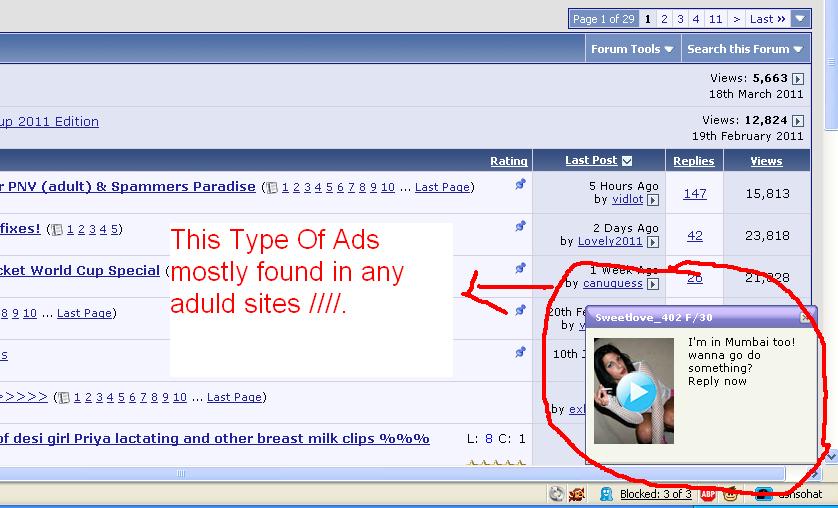Jump to the Last » page
This screenshot has height=508, width=838.
coord(768,19)
